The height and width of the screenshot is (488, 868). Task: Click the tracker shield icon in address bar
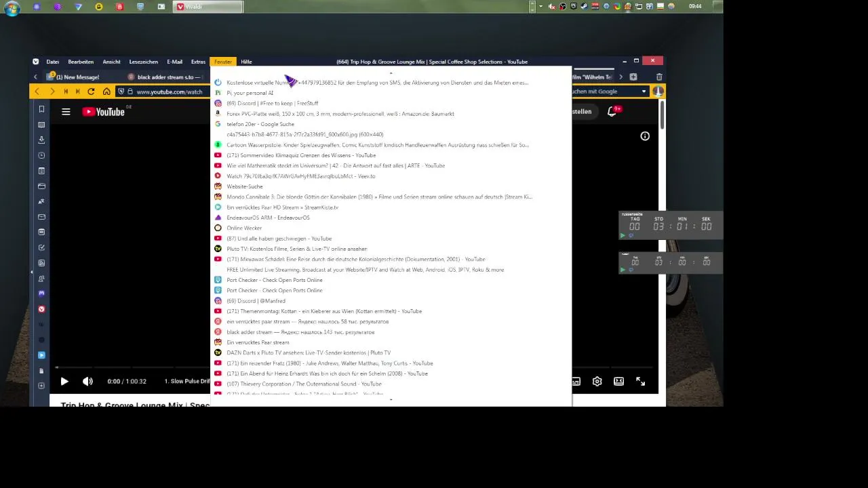[121, 91]
